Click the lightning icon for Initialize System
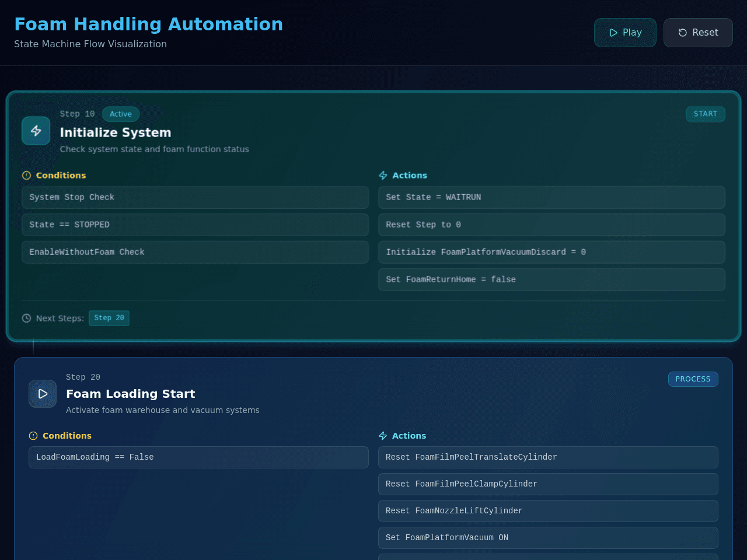Image resolution: width=747 pixels, height=560 pixels. click(x=36, y=131)
